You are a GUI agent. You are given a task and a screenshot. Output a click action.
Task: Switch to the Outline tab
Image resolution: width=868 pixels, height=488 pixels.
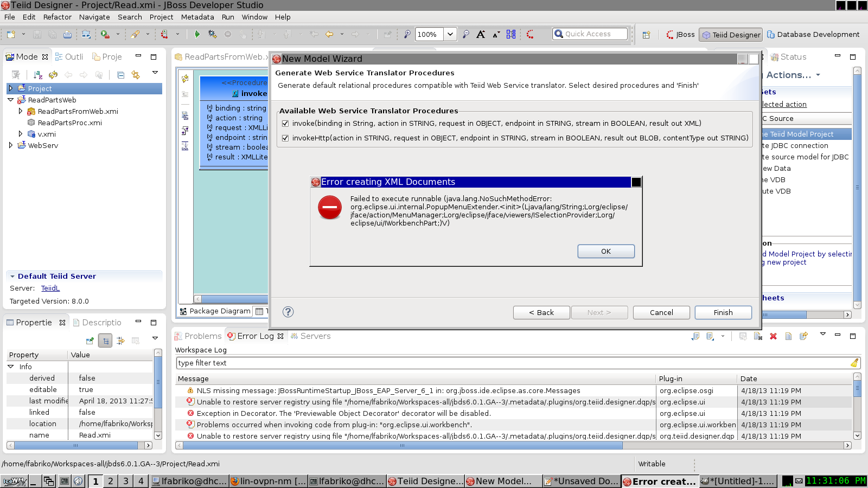pos(69,57)
